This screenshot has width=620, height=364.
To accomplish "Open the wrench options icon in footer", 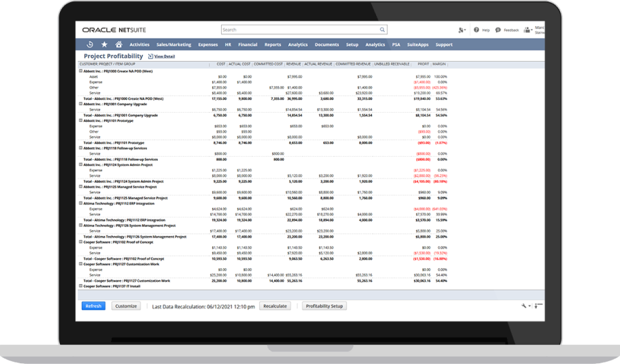I will pyautogui.click(x=525, y=306).
